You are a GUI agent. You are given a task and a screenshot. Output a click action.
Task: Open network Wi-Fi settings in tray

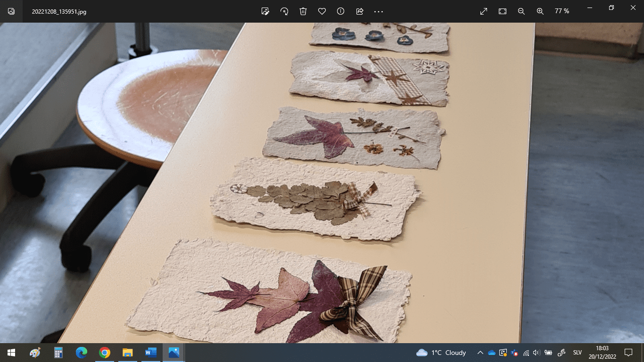click(526, 353)
